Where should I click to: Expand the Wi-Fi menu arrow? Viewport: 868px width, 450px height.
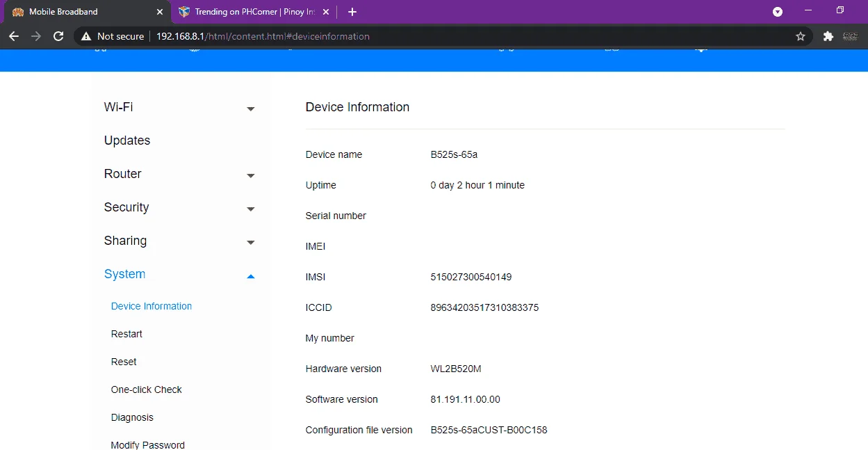click(251, 109)
